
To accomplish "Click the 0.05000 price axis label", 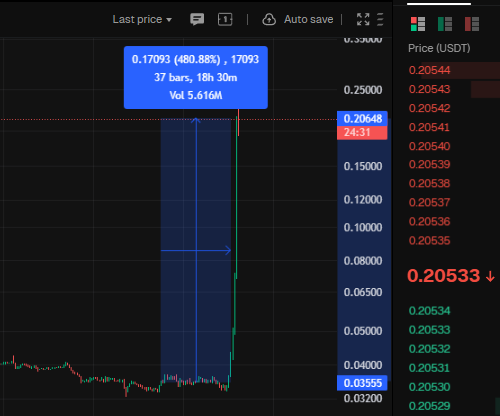I will point(363,331).
